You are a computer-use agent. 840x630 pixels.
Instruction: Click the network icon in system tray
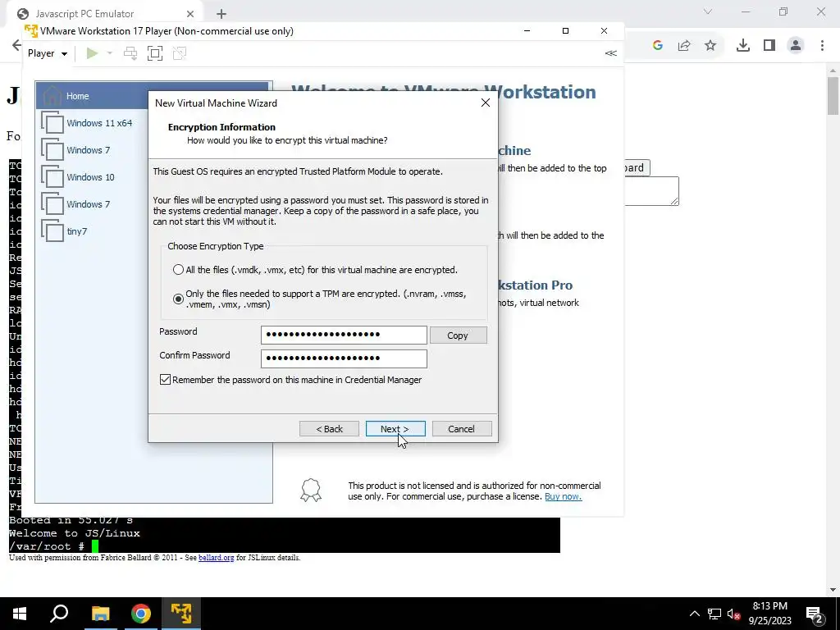coord(714,614)
